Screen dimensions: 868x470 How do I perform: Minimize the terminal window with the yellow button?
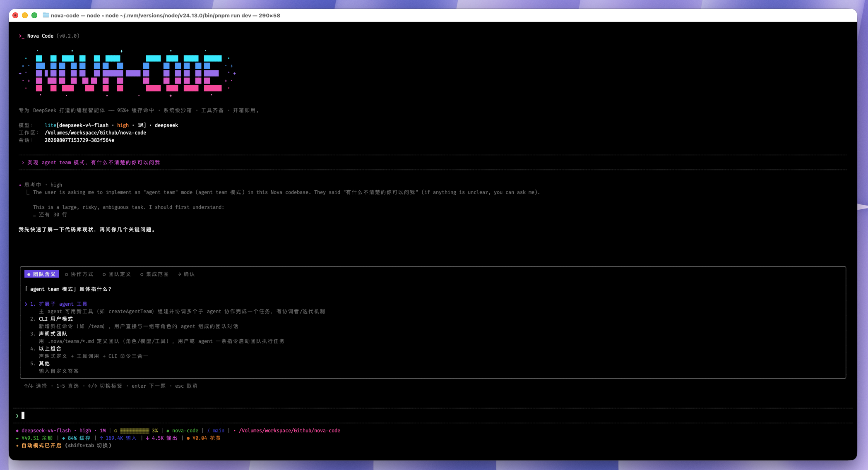[x=25, y=15]
